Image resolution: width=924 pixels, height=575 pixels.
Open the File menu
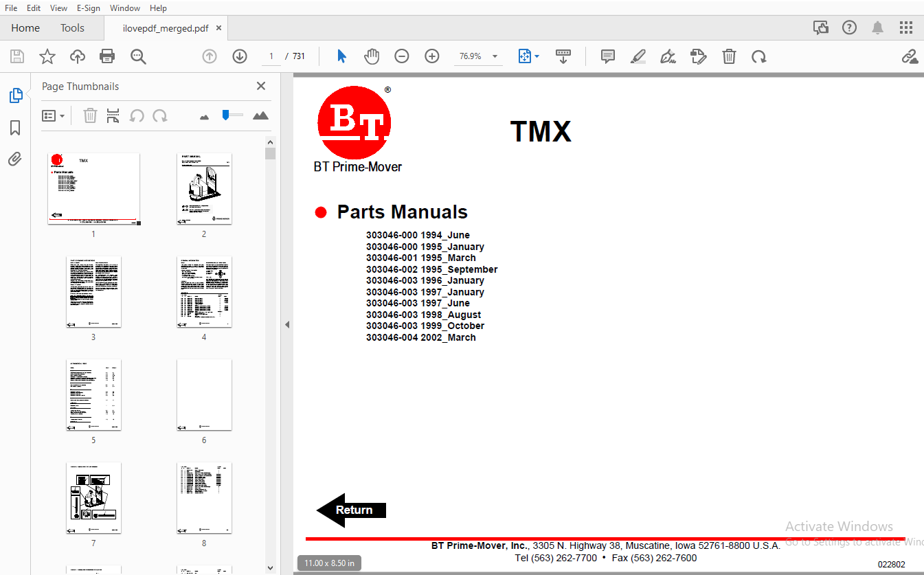[x=11, y=8]
